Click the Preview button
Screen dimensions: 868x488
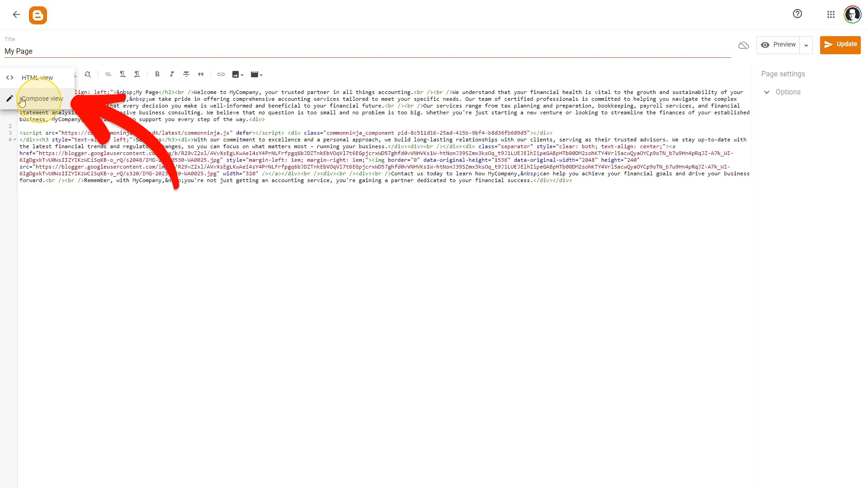tap(778, 45)
